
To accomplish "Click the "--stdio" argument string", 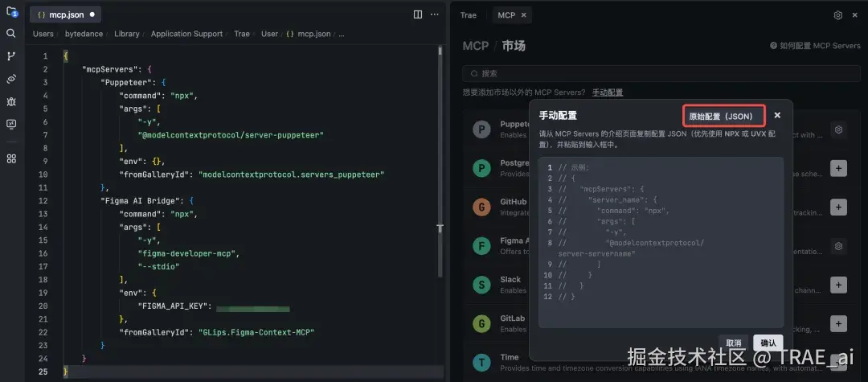I will pyautogui.click(x=158, y=267).
